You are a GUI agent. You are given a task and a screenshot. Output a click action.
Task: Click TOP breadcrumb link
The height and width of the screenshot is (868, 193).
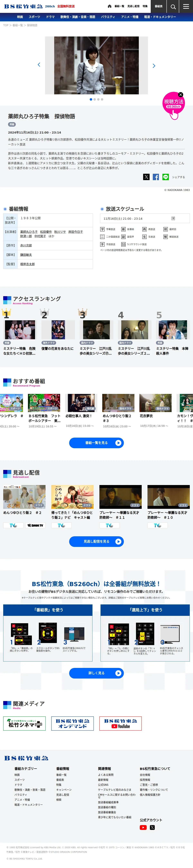click(x=6, y=25)
